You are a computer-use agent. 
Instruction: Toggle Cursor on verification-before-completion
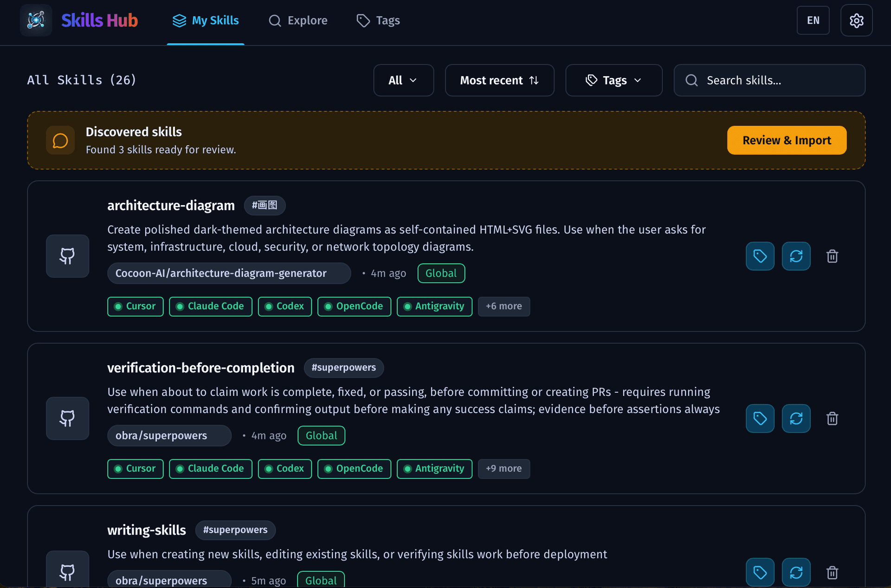pos(136,469)
